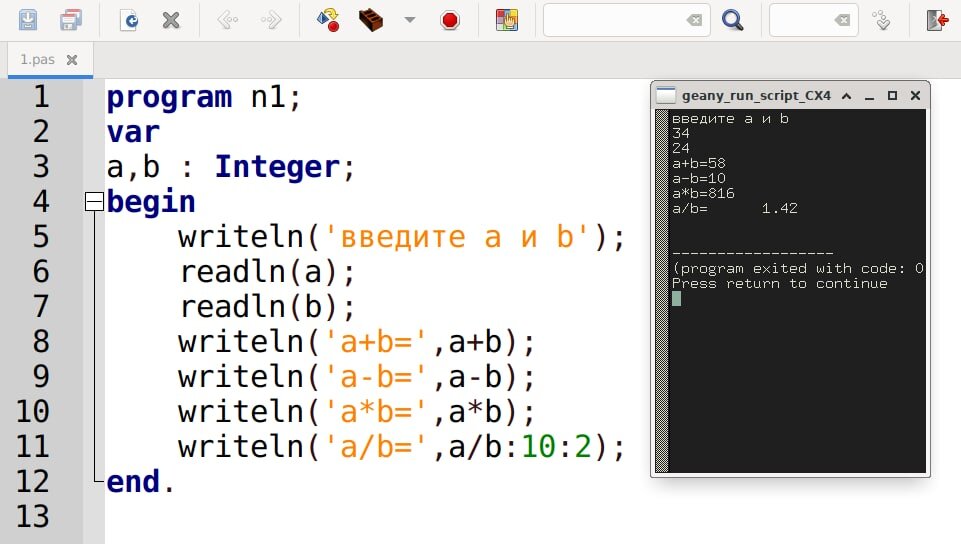Click the Save All files icon

(x=71, y=20)
